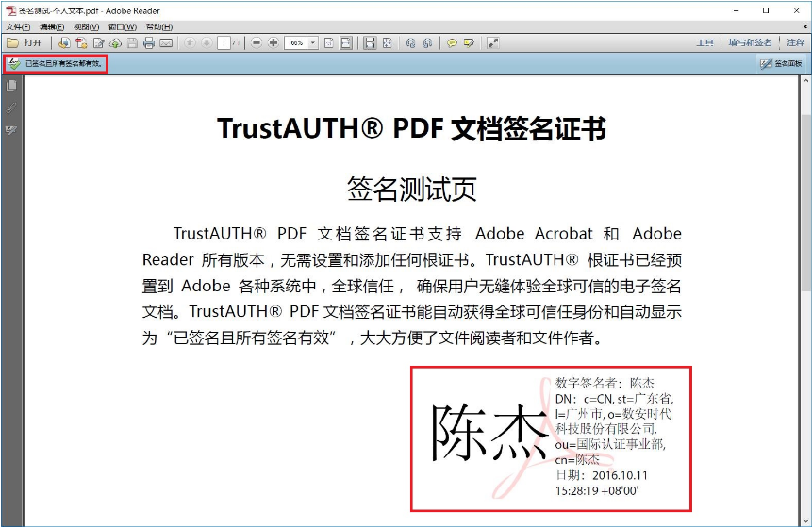Open the 窗口(W) menu
This screenshot has height=528, width=812.
pyautogui.click(x=123, y=27)
